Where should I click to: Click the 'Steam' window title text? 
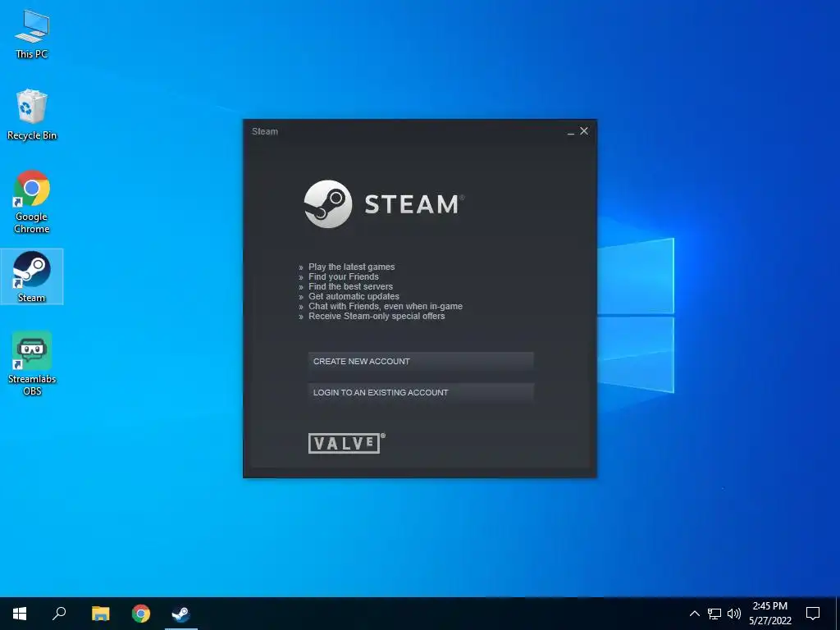pos(265,131)
